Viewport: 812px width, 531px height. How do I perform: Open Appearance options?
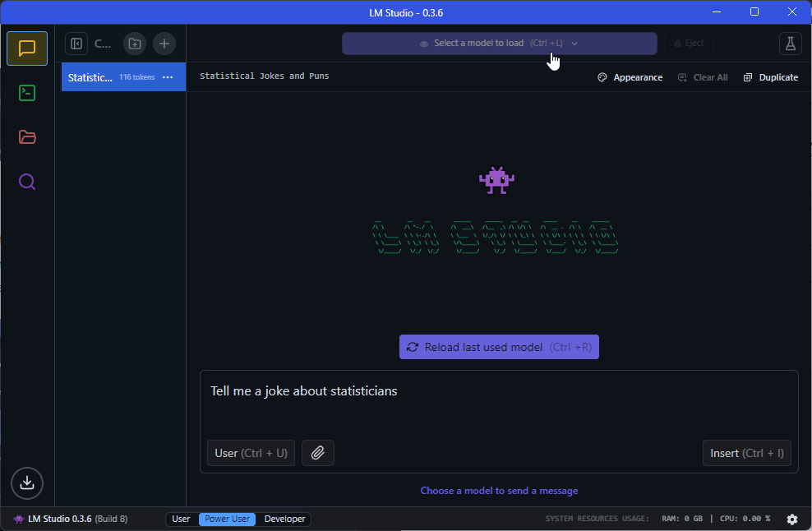630,77
